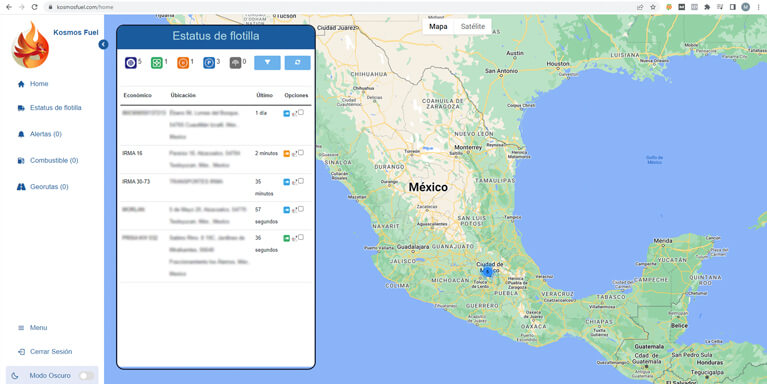Viewport: 767px width, 384px height.
Task: Click the green status icon in 36 segundos row
Action: point(287,238)
